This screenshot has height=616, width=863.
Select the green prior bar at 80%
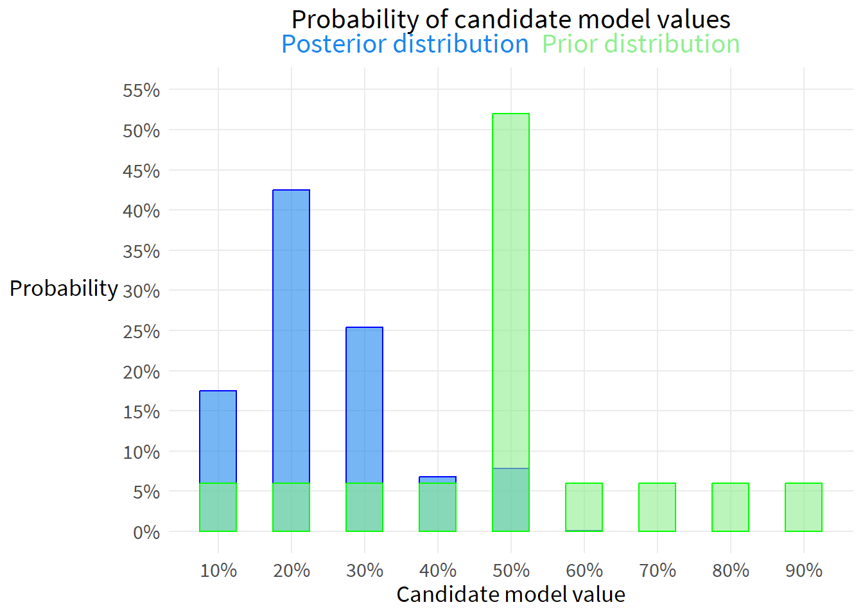click(730, 507)
